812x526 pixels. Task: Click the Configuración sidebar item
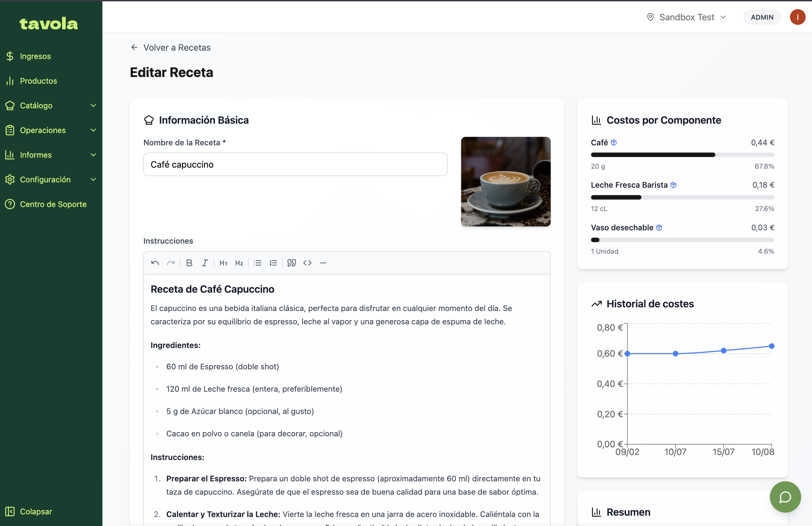(51, 179)
